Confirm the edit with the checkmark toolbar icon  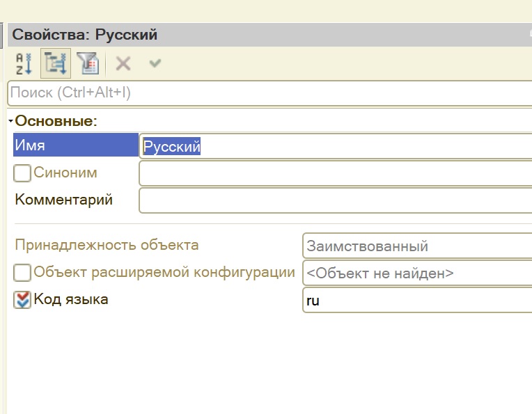point(155,63)
